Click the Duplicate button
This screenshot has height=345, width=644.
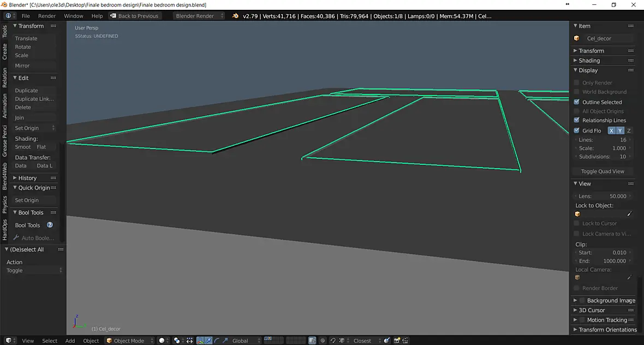coord(26,91)
